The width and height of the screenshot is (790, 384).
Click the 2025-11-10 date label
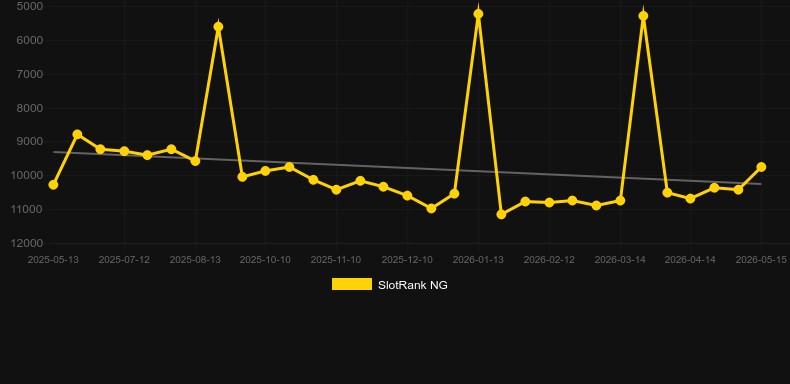(x=336, y=260)
